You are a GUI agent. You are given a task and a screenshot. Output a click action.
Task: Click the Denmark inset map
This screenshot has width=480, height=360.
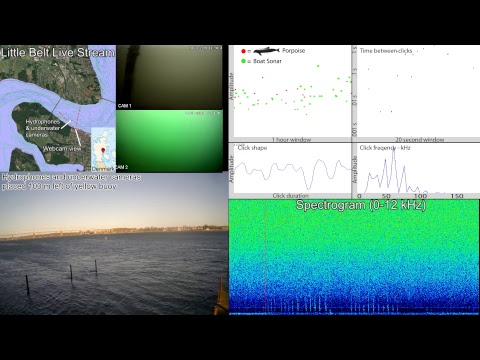tap(103, 149)
